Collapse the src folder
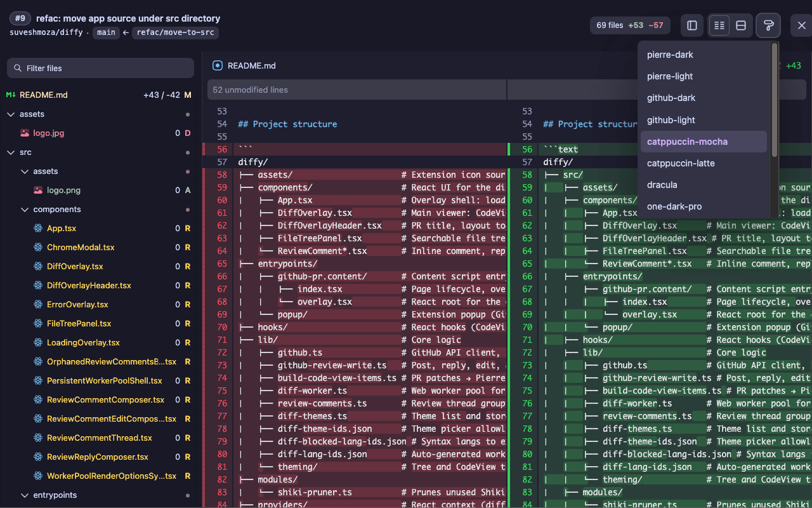This screenshot has width=812, height=508. coord(11,152)
